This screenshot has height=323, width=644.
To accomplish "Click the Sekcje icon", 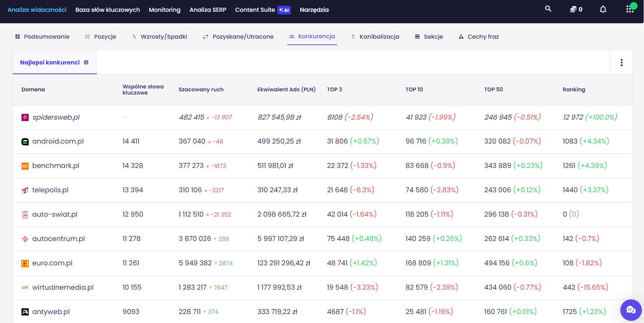I will (417, 37).
